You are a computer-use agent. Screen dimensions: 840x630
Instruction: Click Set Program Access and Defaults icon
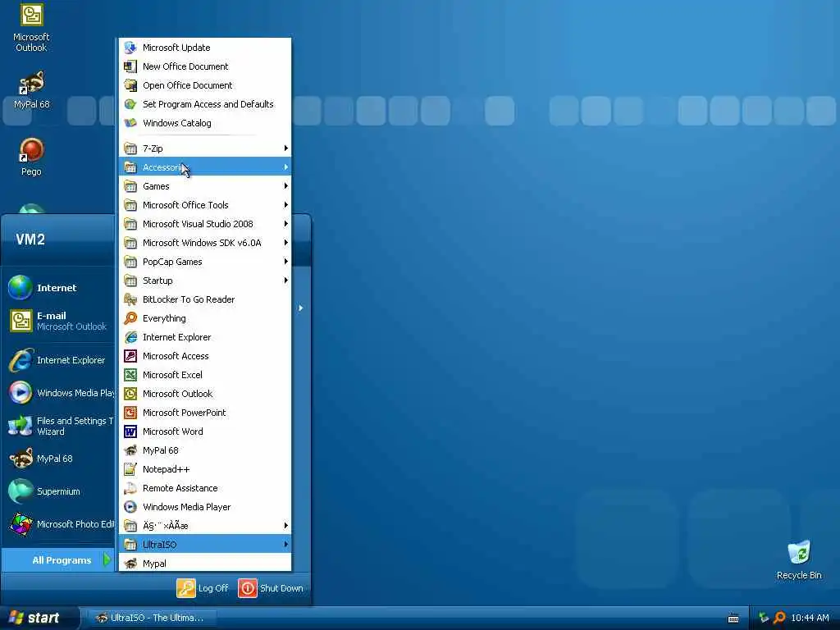pos(130,104)
